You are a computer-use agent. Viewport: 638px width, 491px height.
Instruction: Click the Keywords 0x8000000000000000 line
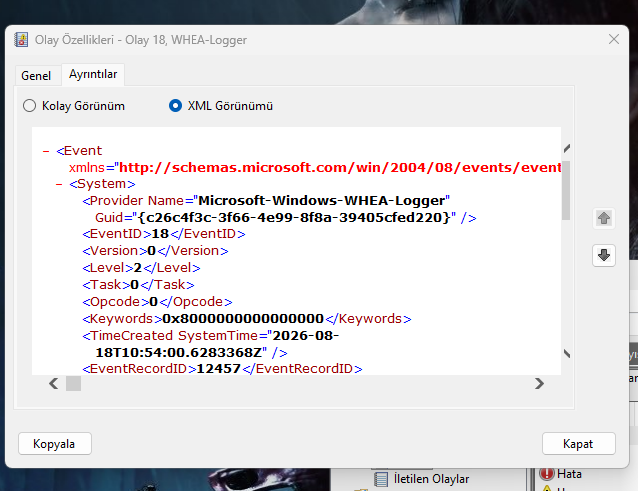coord(247,319)
